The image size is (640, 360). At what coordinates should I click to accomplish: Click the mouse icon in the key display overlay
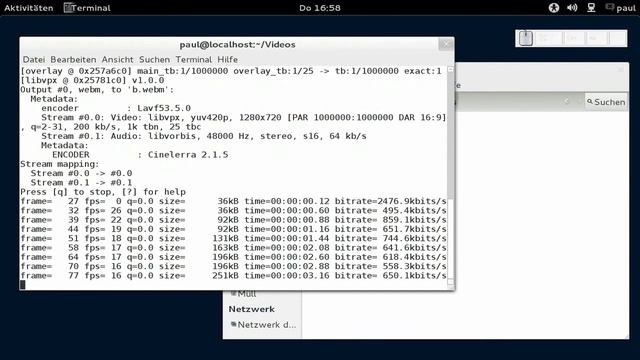pyautogui.click(x=526, y=38)
